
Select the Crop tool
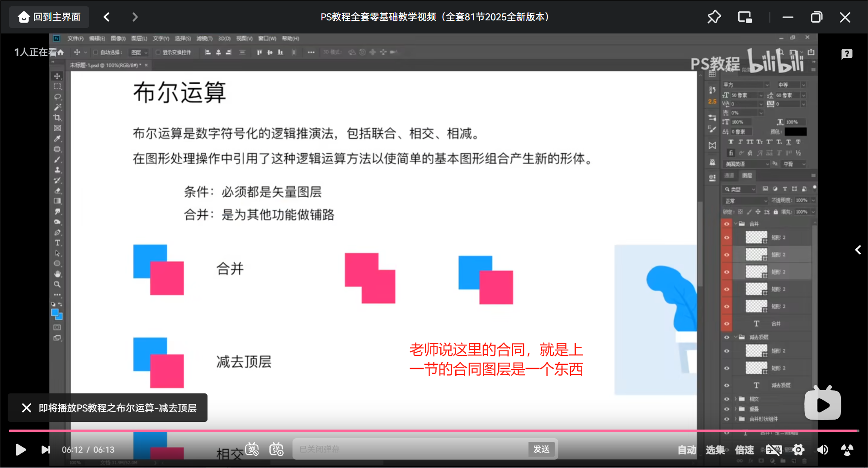pos(57,118)
